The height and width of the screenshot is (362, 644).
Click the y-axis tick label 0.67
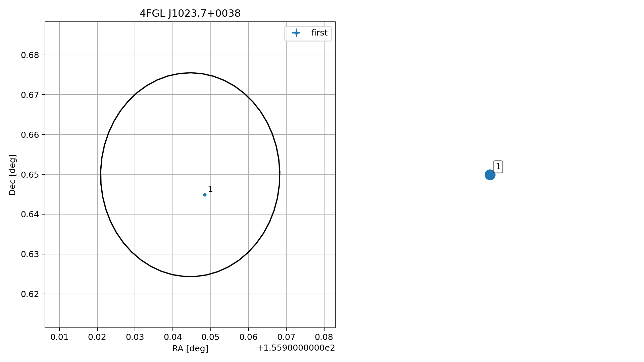point(30,95)
